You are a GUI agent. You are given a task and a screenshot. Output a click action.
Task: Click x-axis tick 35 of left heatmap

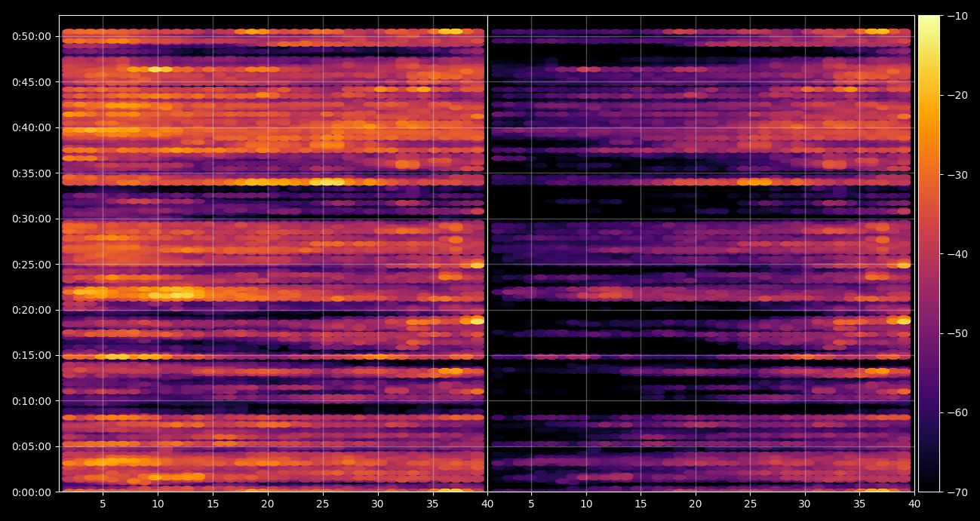tap(432, 504)
